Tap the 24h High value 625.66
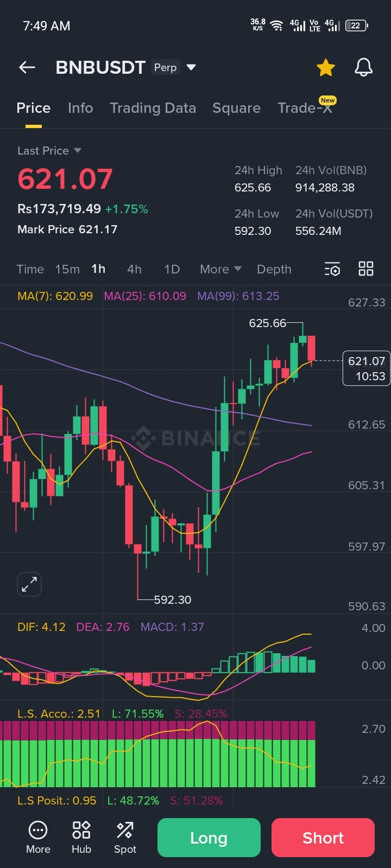The height and width of the screenshot is (868, 391). tap(253, 188)
